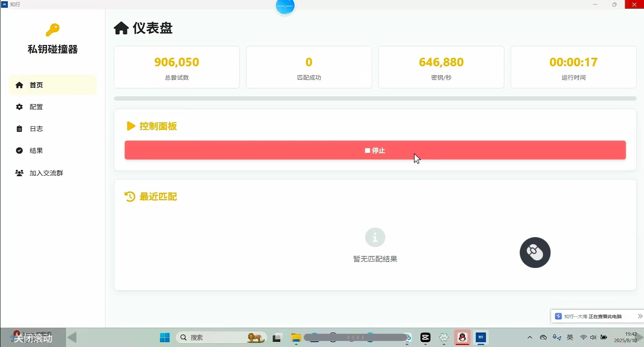Open the 配置 settings page
This screenshot has width=644, height=347.
pyautogui.click(x=36, y=107)
